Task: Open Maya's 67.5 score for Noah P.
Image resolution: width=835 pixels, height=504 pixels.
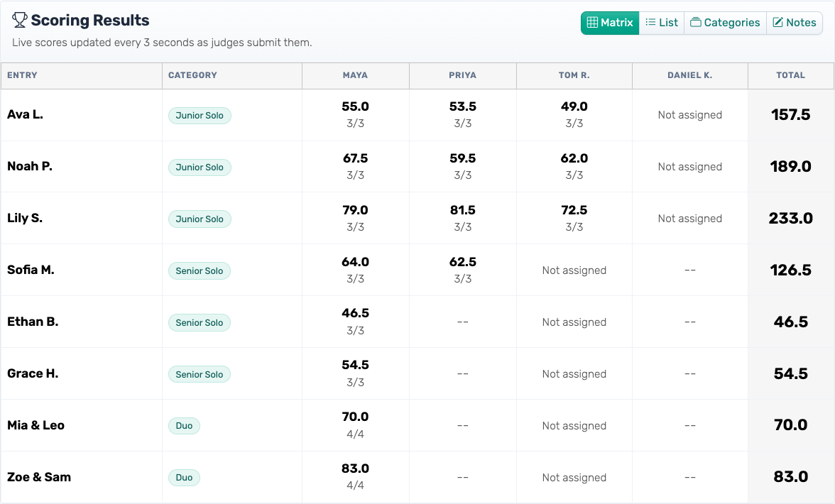Action: tap(355, 158)
